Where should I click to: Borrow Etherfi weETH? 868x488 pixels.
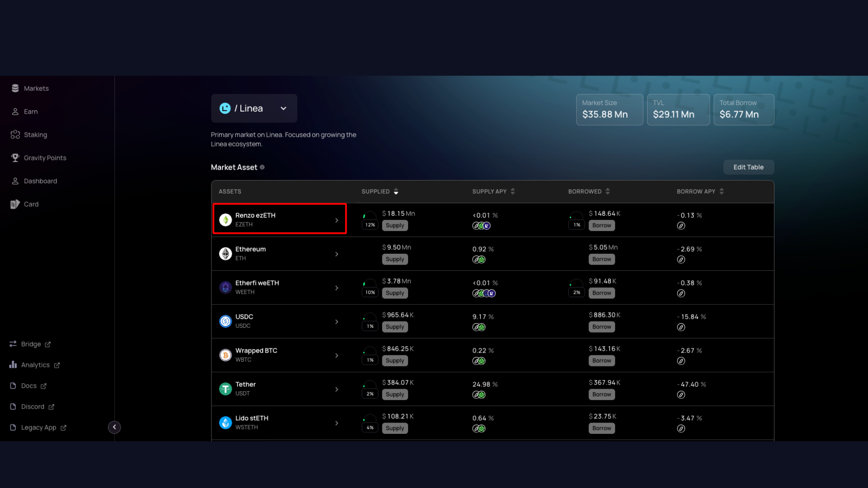(x=602, y=293)
